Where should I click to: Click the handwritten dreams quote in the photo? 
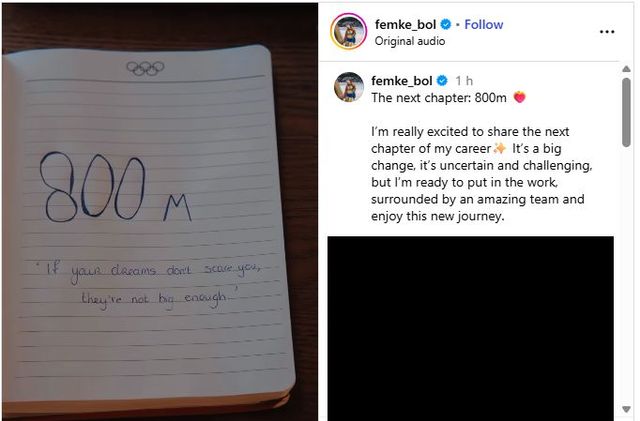tap(158, 284)
